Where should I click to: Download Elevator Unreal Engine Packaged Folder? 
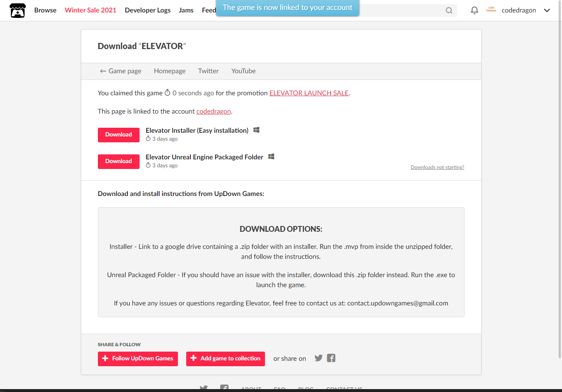[119, 161]
